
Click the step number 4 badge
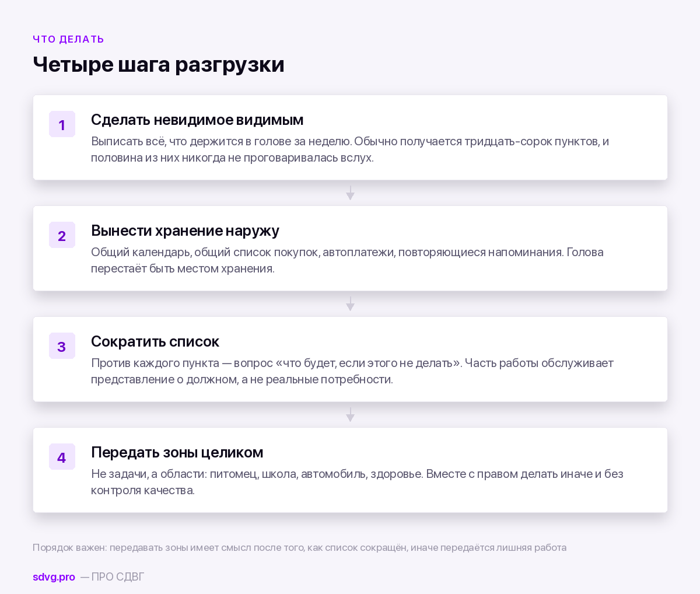coord(62,457)
